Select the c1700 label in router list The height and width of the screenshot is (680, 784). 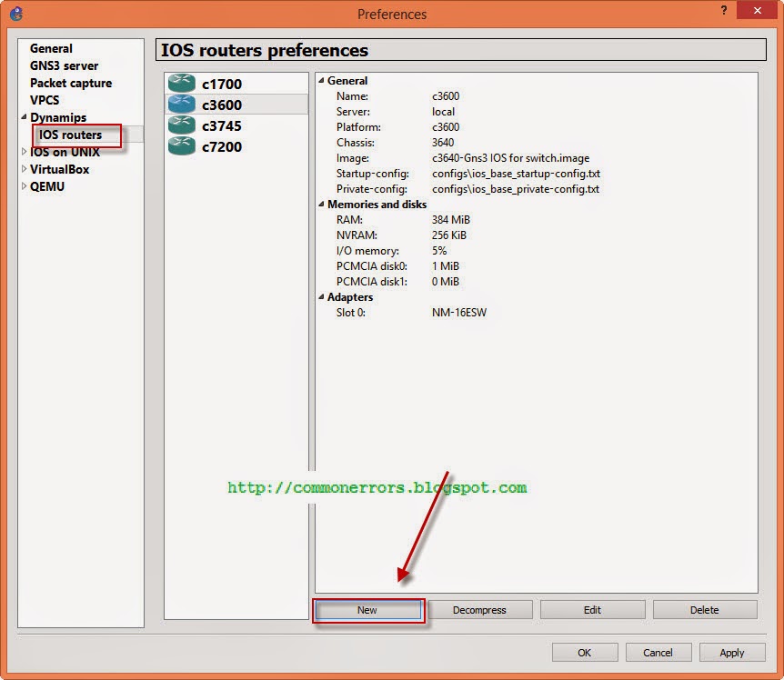pyautogui.click(x=222, y=84)
